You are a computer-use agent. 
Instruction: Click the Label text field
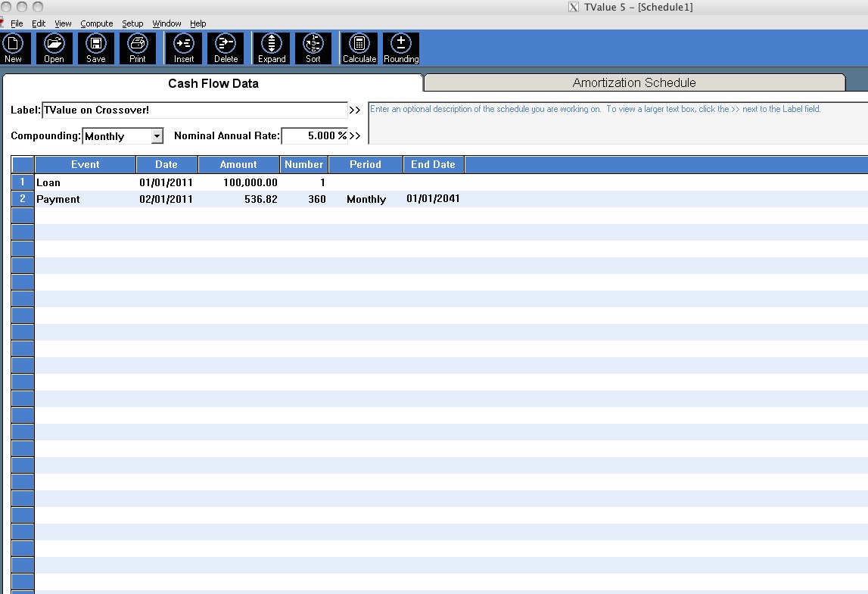point(194,110)
